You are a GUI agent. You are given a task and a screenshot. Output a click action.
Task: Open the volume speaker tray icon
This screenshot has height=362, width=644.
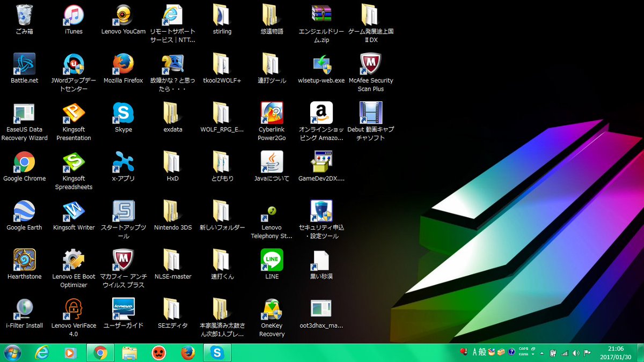pyautogui.click(x=575, y=353)
